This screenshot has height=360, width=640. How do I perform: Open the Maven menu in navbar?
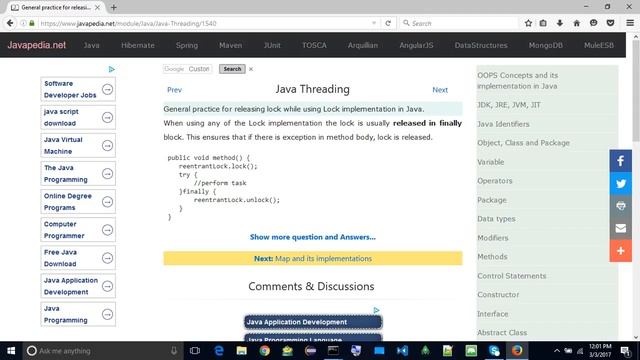[x=230, y=45]
